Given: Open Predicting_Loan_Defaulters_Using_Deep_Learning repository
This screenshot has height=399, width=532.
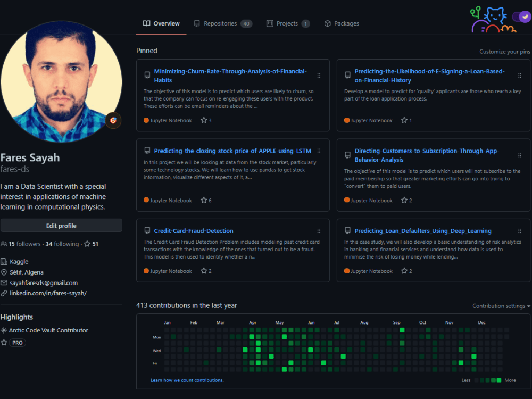Looking at the screenshot, I should [x=423, y=231].
